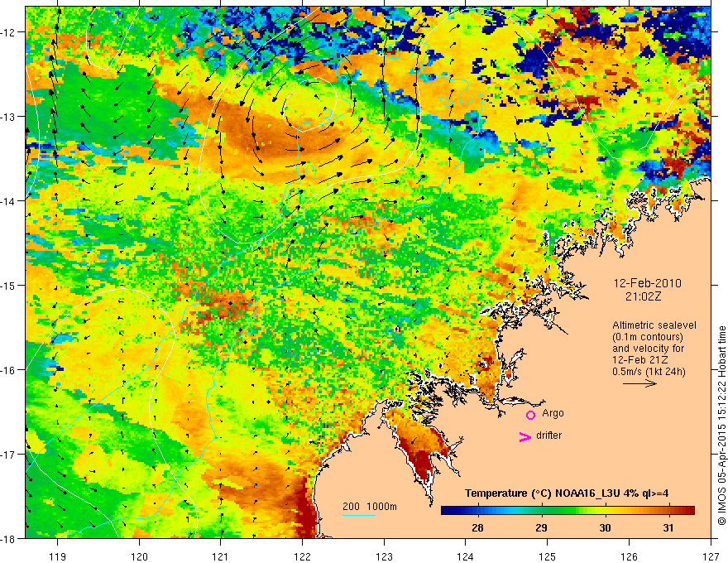728x563 pixels.
Task: Click longitude axis label '121'
Action: click(221, 556)
